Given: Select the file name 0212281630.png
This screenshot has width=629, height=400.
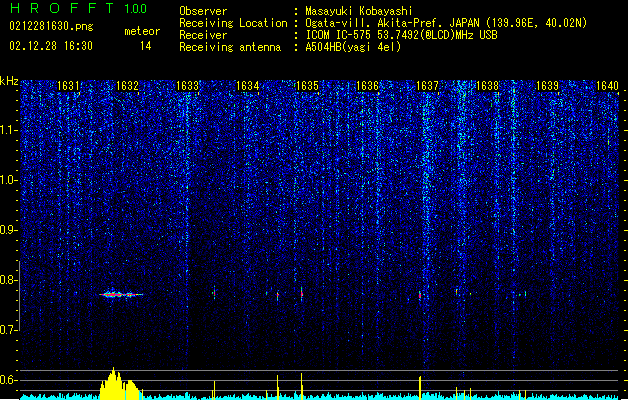Looking at the screenshot, I should point(51,27).
